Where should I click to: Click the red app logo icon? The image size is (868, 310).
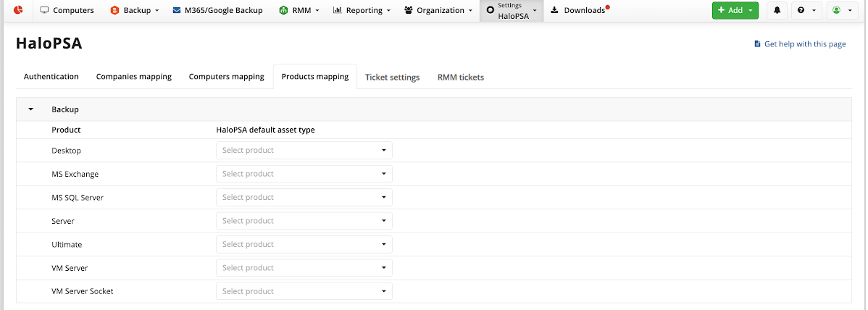[x=18, y=10]
